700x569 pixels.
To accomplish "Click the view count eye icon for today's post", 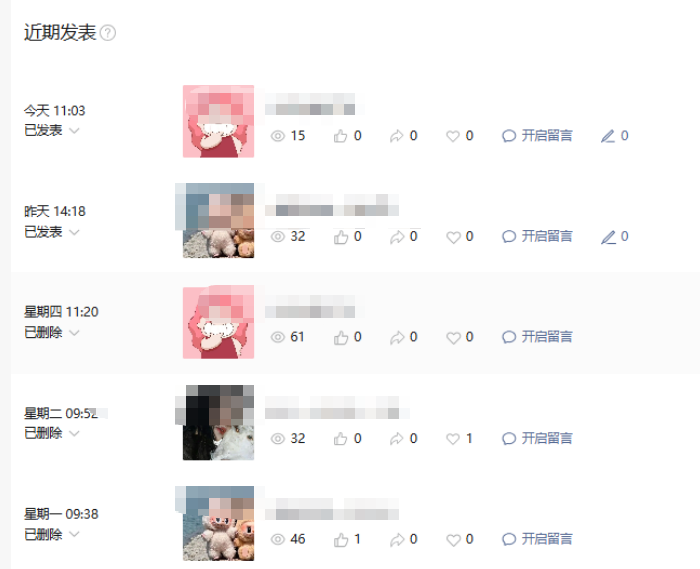I will pos(278,136).
